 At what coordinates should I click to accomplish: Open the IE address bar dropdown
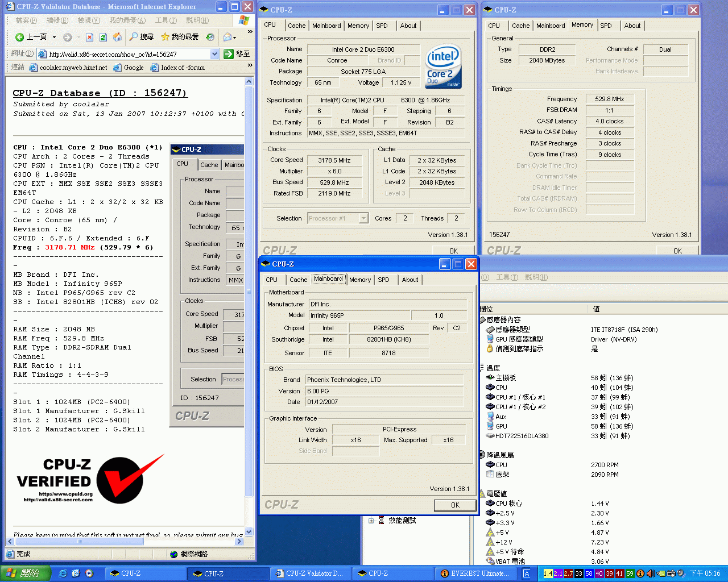214,54
